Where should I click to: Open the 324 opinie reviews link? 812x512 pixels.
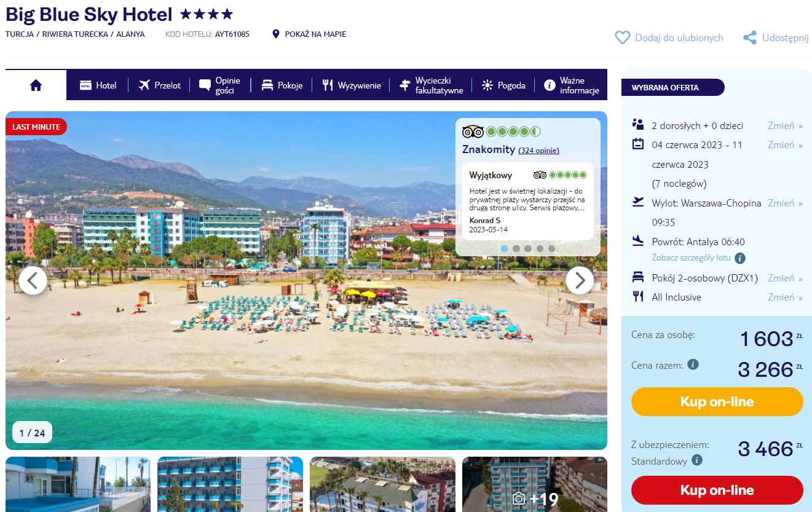click(539, 151)
